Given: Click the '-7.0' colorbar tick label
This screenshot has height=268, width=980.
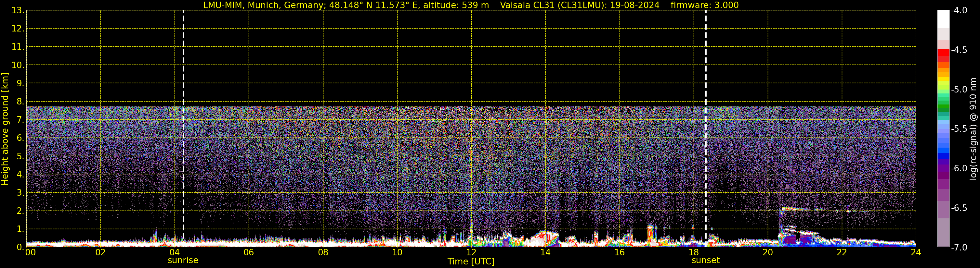Looking at the screenshot, I should 959,248.
